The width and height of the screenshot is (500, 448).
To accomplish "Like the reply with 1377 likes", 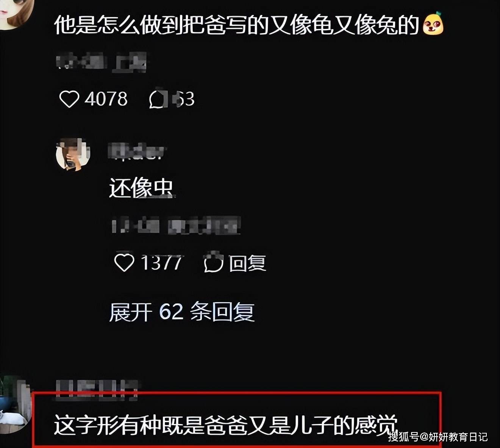I will (124, 263).
